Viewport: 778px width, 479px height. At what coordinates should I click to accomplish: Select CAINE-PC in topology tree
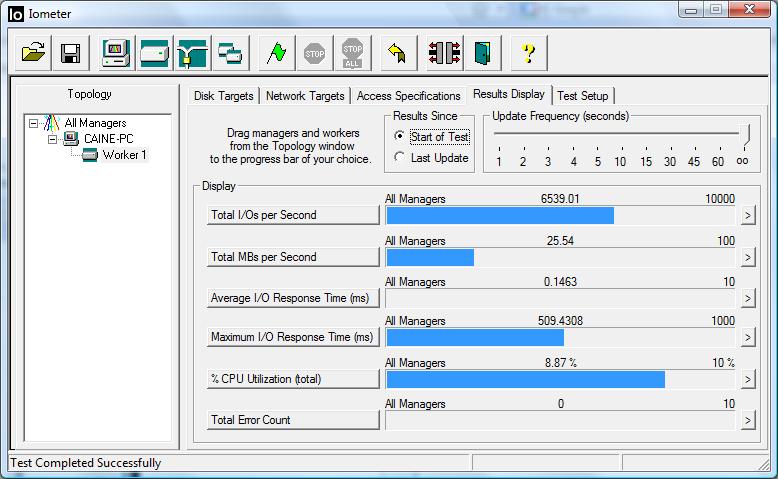tap(108, 138)
